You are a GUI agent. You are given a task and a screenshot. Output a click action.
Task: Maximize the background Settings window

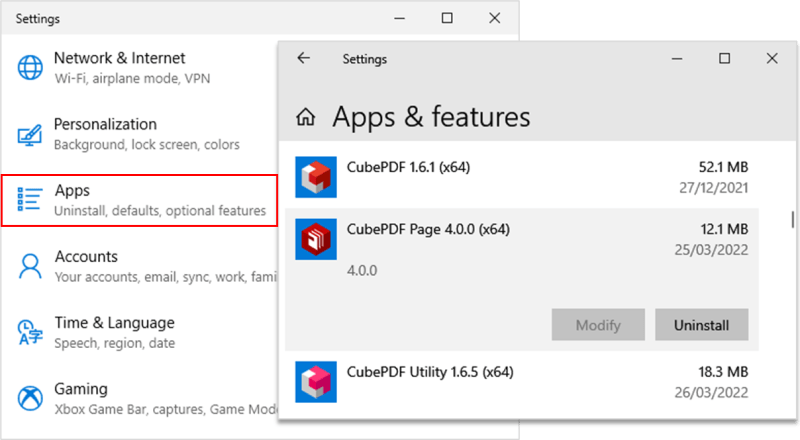click(x=447, y=18)
